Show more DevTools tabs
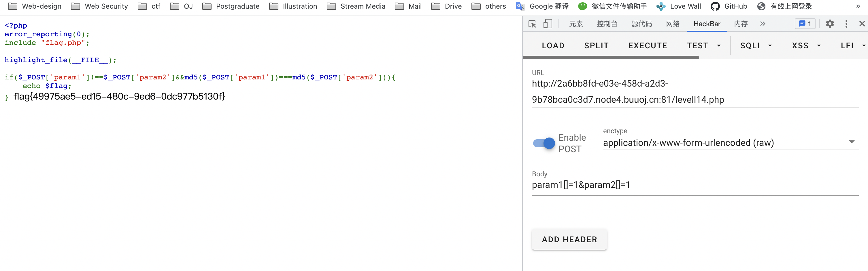This screenshot has width=868, height=271. pyautogui.click(x=763, y=24)
